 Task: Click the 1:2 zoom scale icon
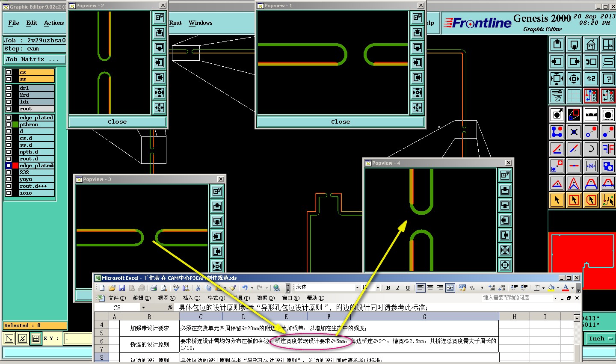click(x=591, y=79)
